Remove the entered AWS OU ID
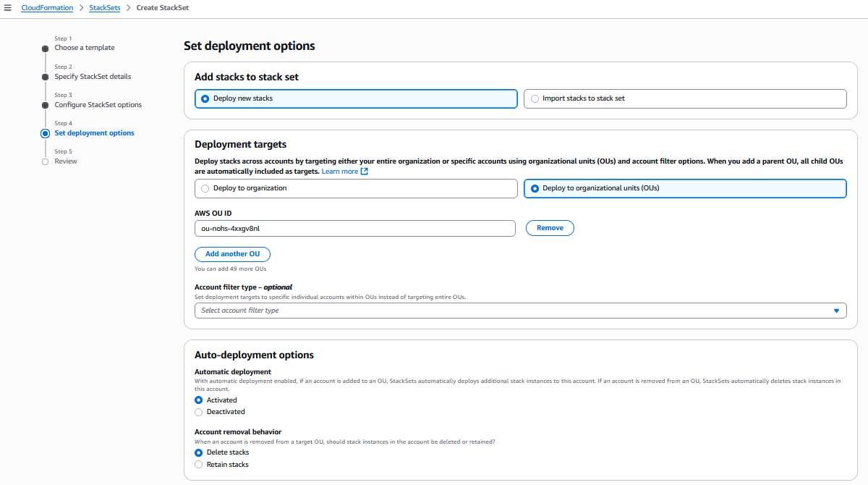Viewport: 868px width, 485px height. (x=550, y=227)
